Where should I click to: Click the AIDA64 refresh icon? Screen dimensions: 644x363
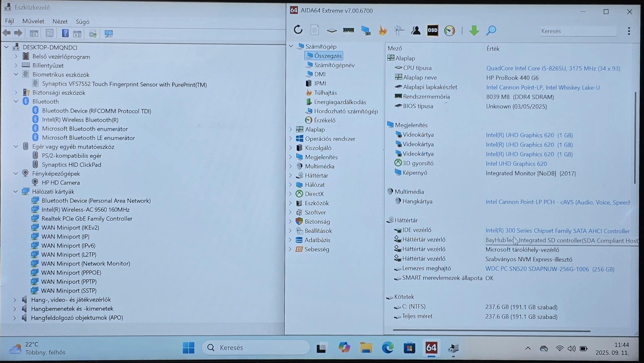click(x=298, y=30)
